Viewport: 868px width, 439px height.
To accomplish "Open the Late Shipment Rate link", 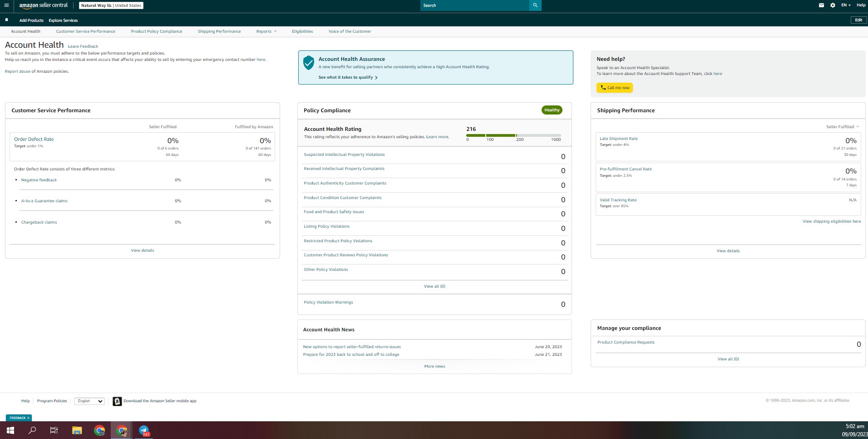I will pos(618,139).
